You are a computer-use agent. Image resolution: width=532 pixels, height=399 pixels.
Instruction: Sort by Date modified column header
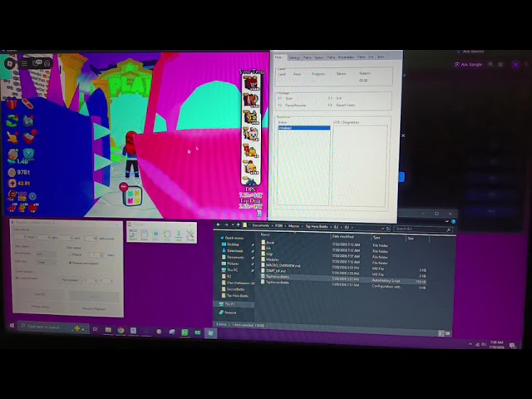(343, 236)
